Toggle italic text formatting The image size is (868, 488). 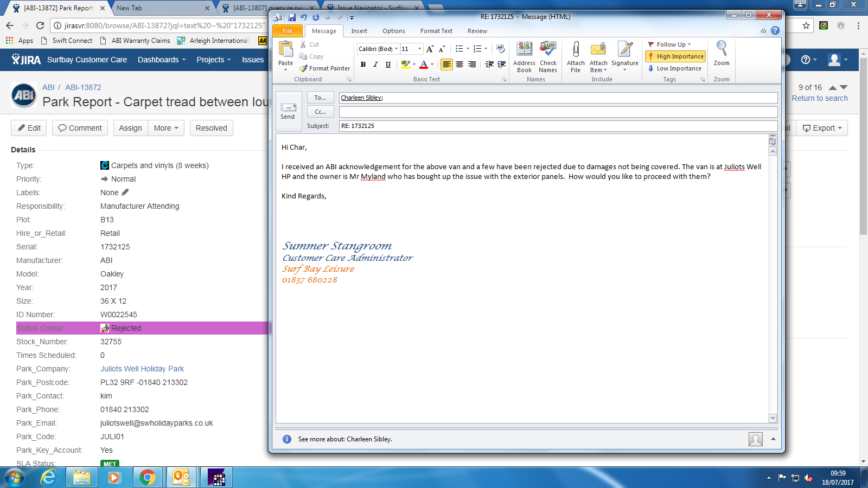click(375, 65)
